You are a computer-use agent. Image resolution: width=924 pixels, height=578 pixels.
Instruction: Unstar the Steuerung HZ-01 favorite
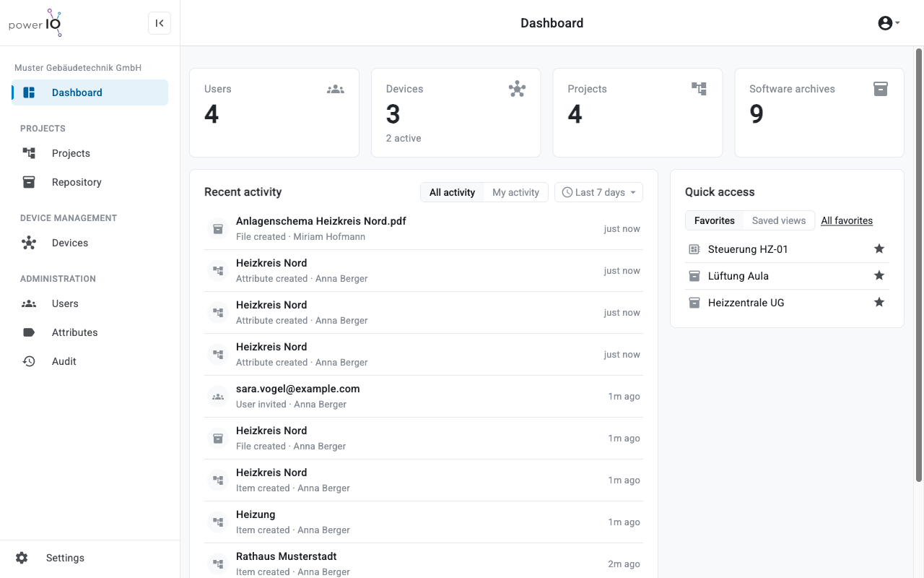coord(879,249)
